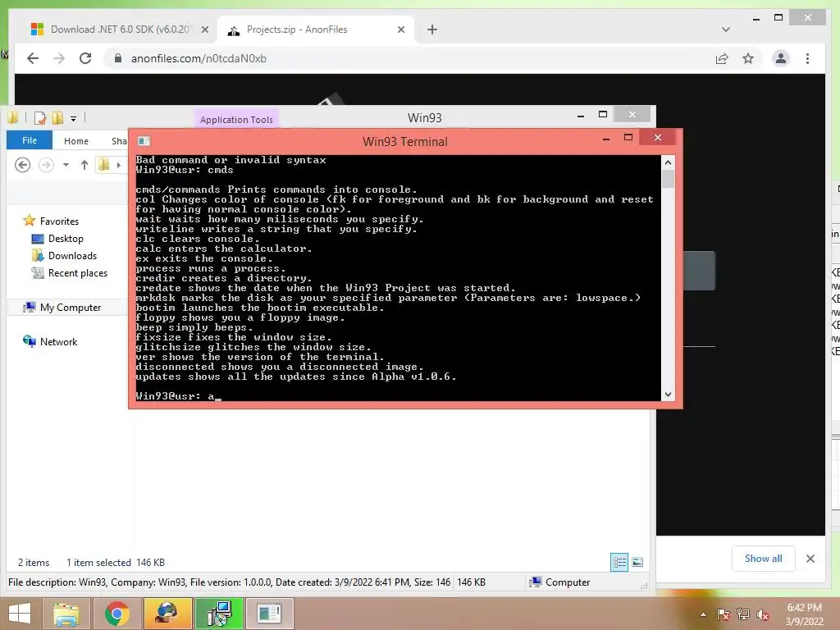Viewport: 840px width, 630px height.
Task: Click the terminal prompt input line
Action: (x=398, y=396)
